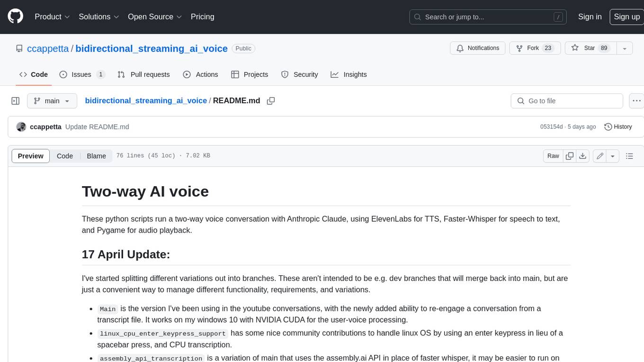Show the fork count 23
The image size is (644, 362).
(x=548, y=48)
